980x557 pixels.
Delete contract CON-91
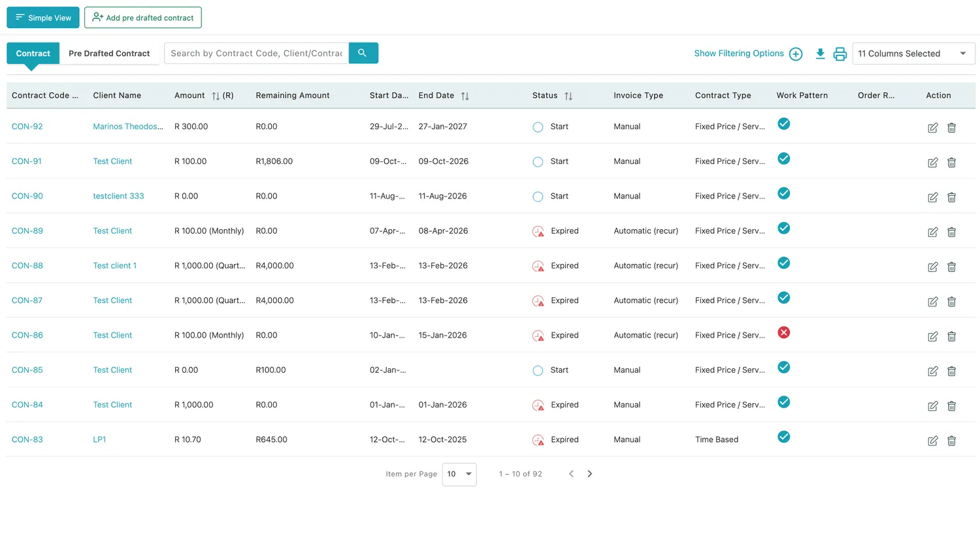pos(951,163)
